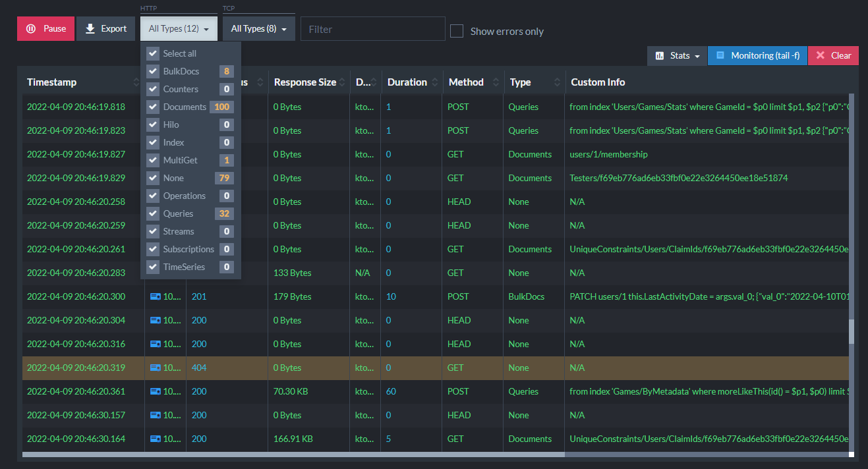
Task: Uncheck the Hilo type checkbox
Action: click(153, 124)
